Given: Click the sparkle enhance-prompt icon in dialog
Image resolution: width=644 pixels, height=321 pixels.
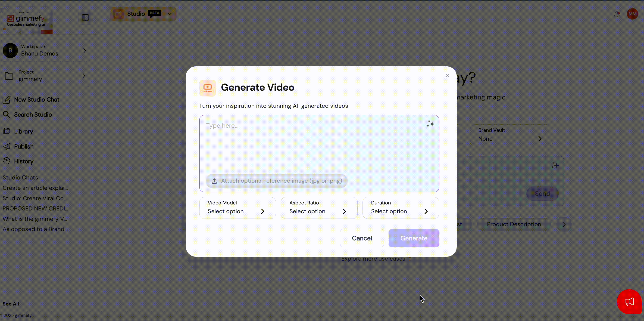Looking at the screenshot, I should (430, 124).
